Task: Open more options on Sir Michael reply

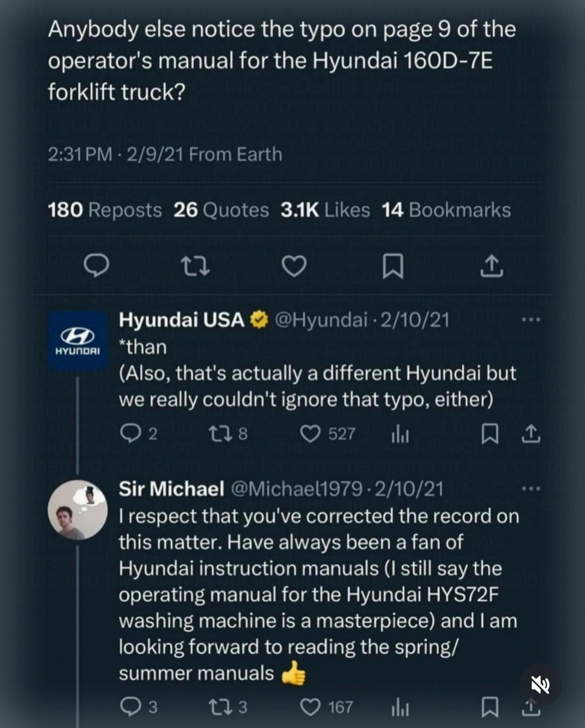Action: (x=531, y=489)
